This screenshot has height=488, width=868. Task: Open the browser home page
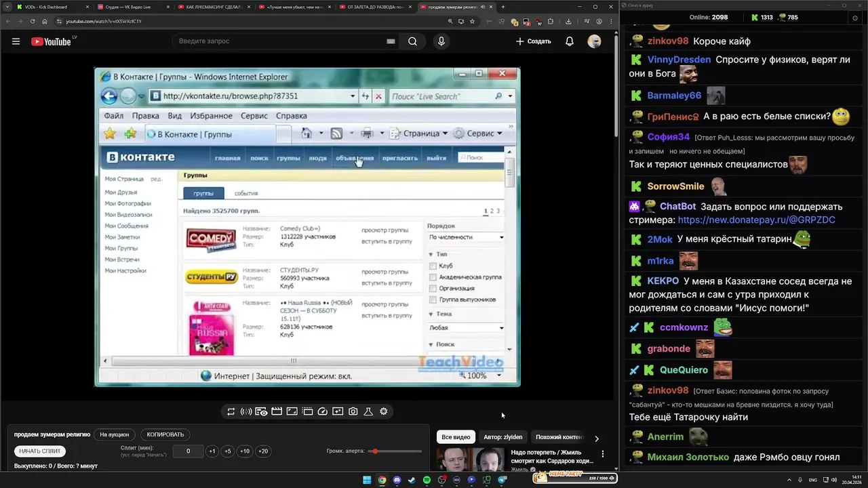pyautogui.click(x=45, y=21)
